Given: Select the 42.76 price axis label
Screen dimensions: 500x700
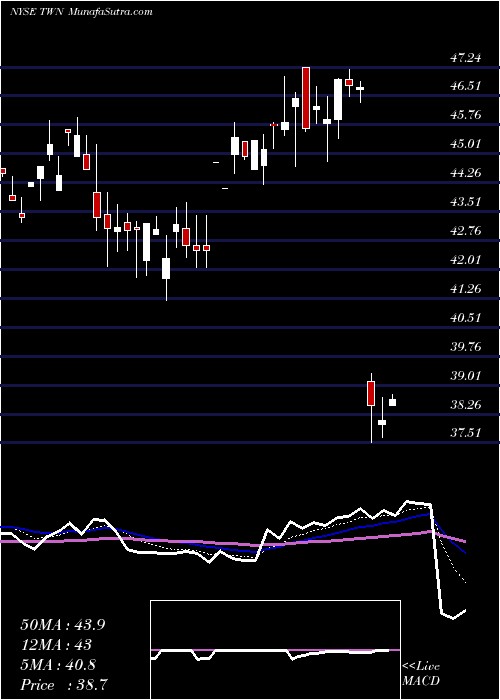Looking at the screenshot, I should (466, 231).
